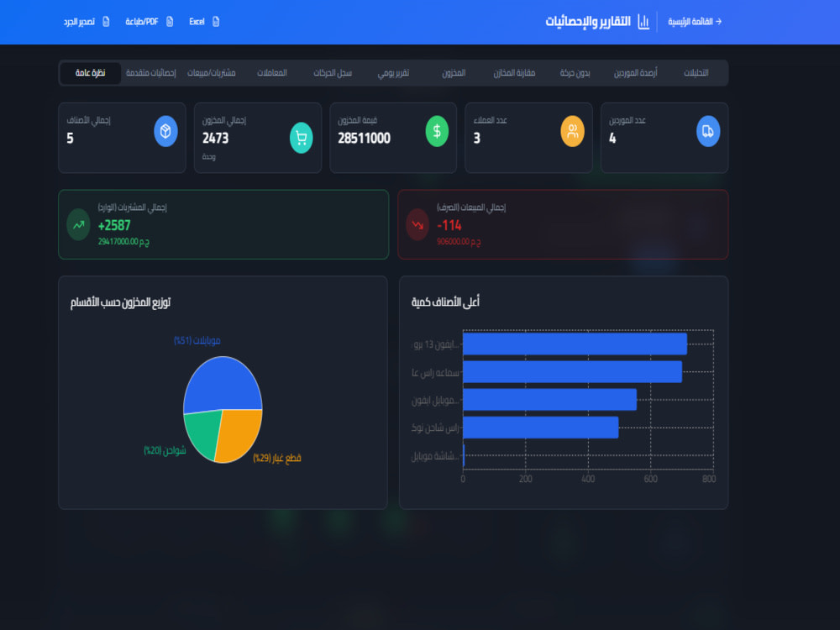This screenshot has height=630, width=840.
Task: Click the red downward trend icon
Action: [x=417, y=224]
